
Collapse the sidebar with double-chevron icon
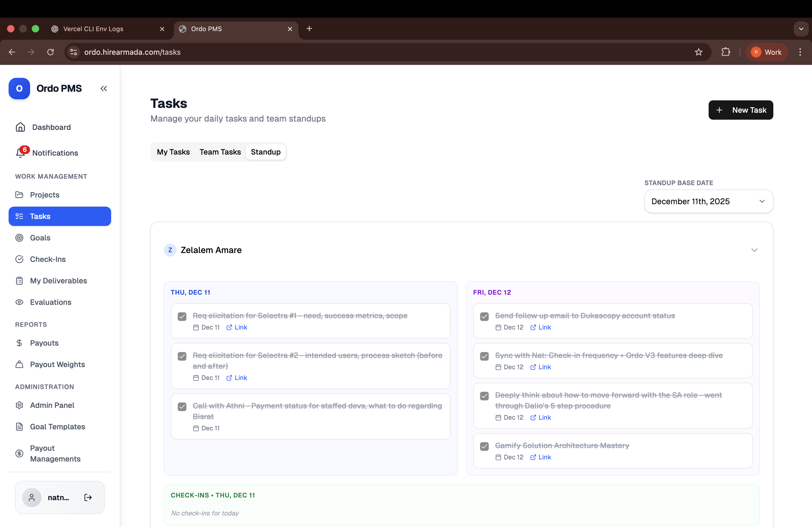click(104, 89)
